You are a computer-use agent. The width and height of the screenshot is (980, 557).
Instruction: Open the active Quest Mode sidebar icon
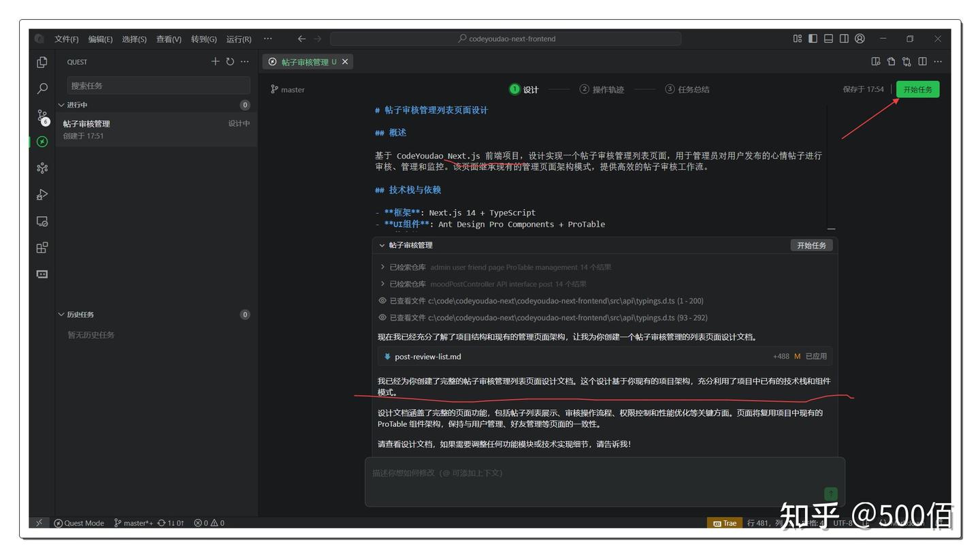(x=42, y=142)
